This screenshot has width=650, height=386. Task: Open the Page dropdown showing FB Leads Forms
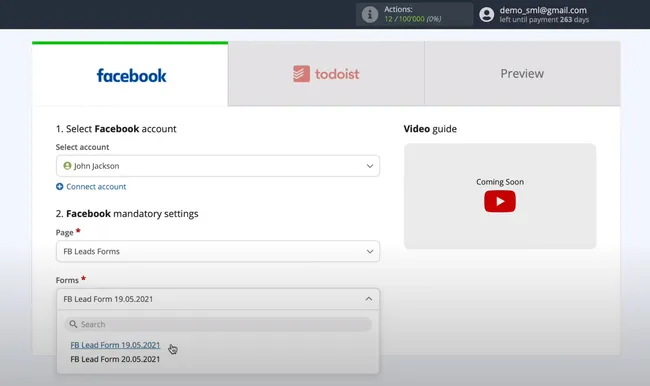pos(218,251)
